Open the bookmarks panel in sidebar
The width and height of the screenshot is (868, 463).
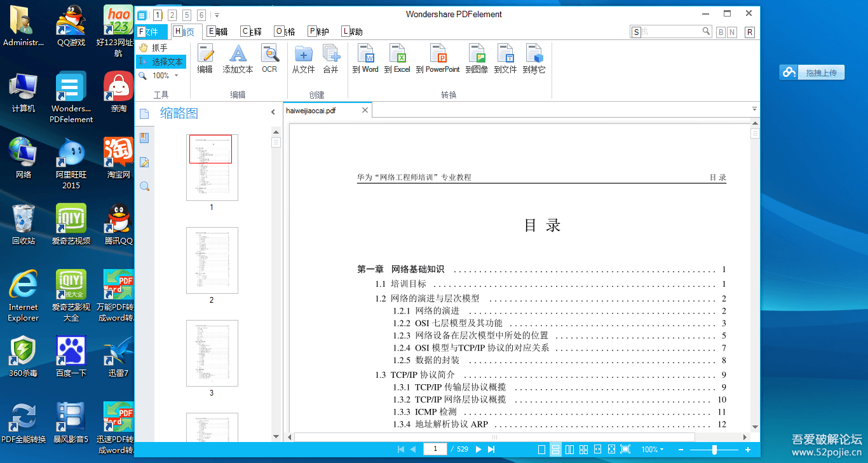click(x=144, y=138)
